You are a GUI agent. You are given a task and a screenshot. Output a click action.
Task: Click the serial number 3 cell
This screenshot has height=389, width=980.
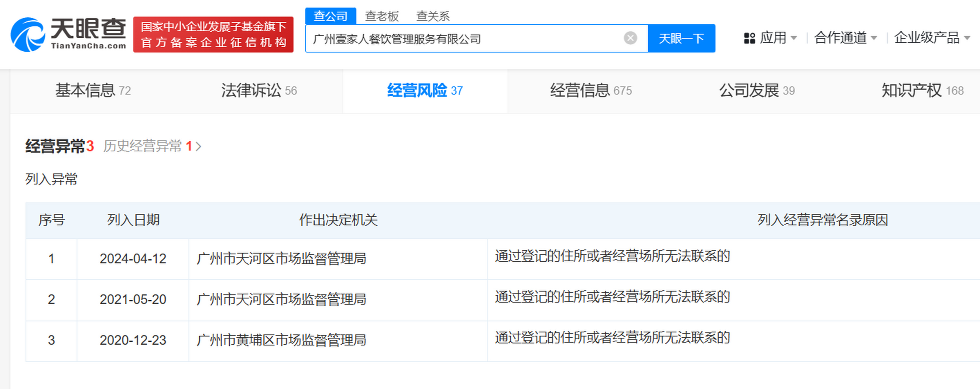(51, 340)
